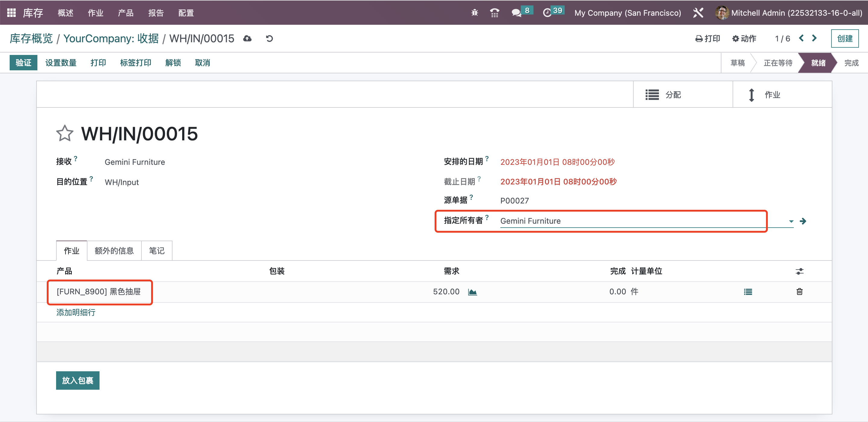Click Mitchell Admin user avatar
868x422 pixels.
(x=721, y=13)
